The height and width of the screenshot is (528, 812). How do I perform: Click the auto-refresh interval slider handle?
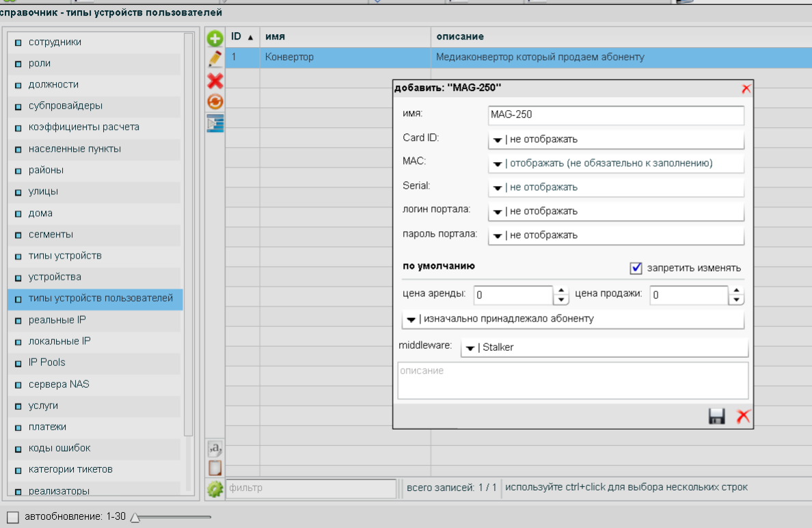pos(135,518)
